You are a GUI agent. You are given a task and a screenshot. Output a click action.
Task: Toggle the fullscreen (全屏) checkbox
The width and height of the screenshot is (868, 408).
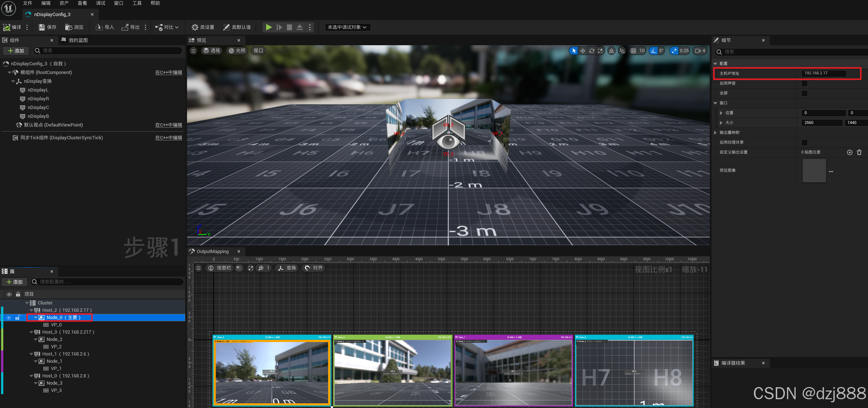[805, 93]
